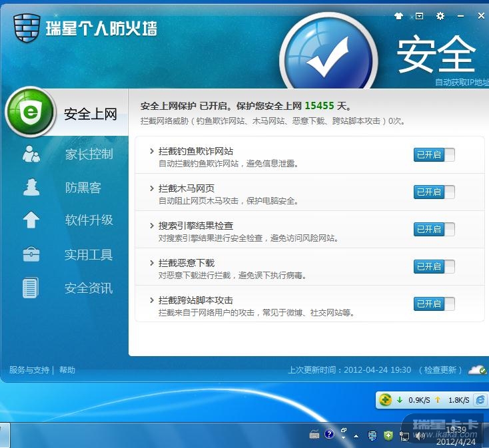Viewport: 489px width, 448px height.
Task: Show hidden tray icons with the up arrow
Action: [x=356, y=436]
